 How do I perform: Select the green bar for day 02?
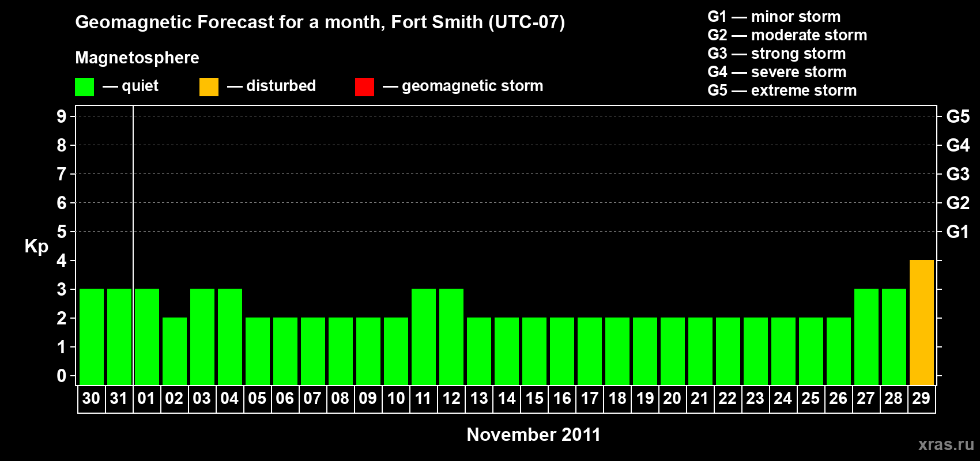point(175,352)
